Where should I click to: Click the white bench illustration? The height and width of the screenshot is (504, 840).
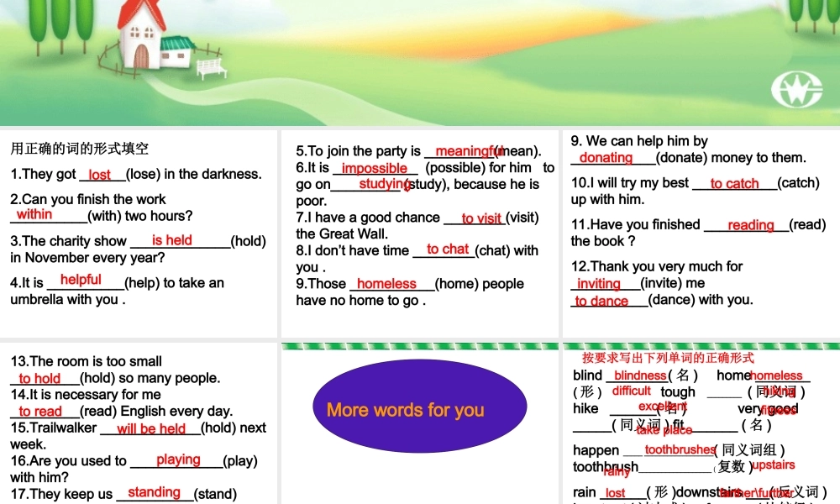[211, 67]
